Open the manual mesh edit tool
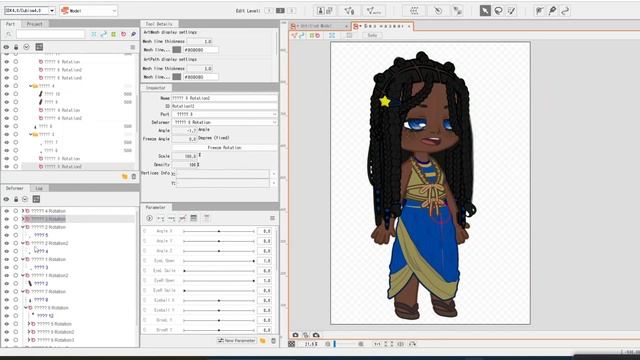The image size is (640, 360). coord(349,11)
